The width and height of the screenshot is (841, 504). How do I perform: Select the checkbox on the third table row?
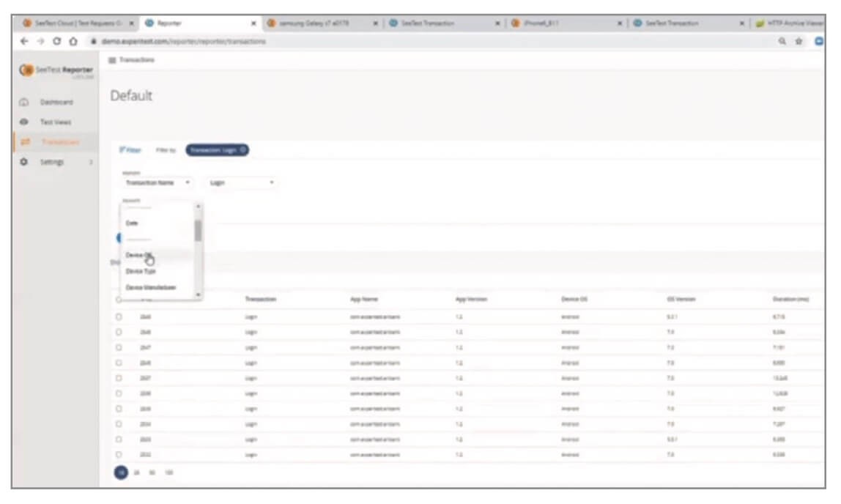pyautogui.click(x=118, y=347)
